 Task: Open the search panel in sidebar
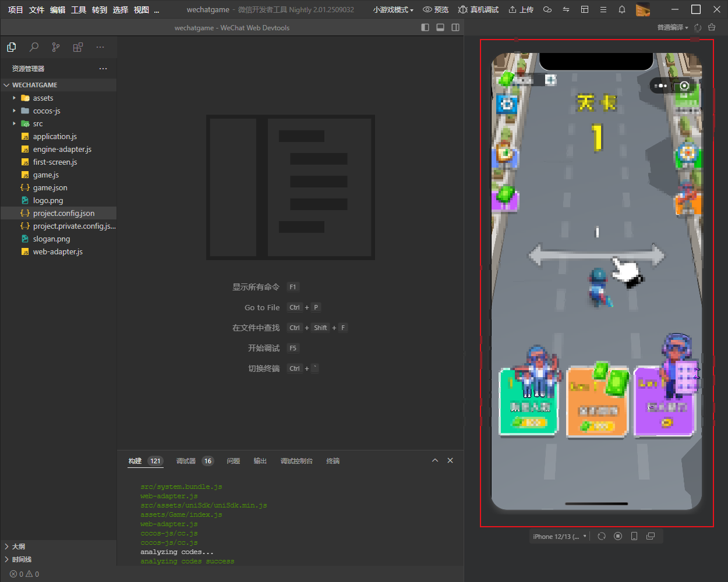point(34,47)
